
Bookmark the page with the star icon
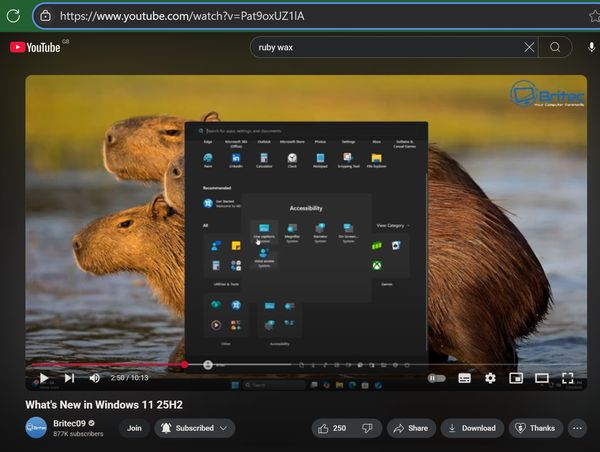point(594,16)
